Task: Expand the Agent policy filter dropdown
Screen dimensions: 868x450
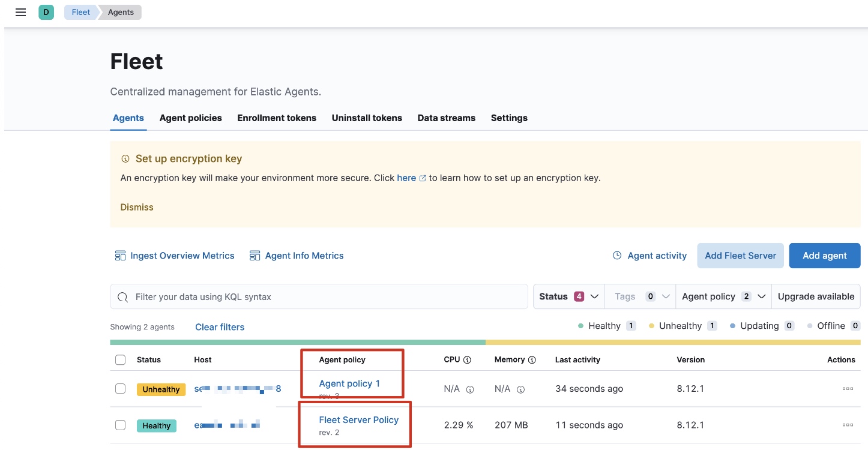Action: [724, 296]
